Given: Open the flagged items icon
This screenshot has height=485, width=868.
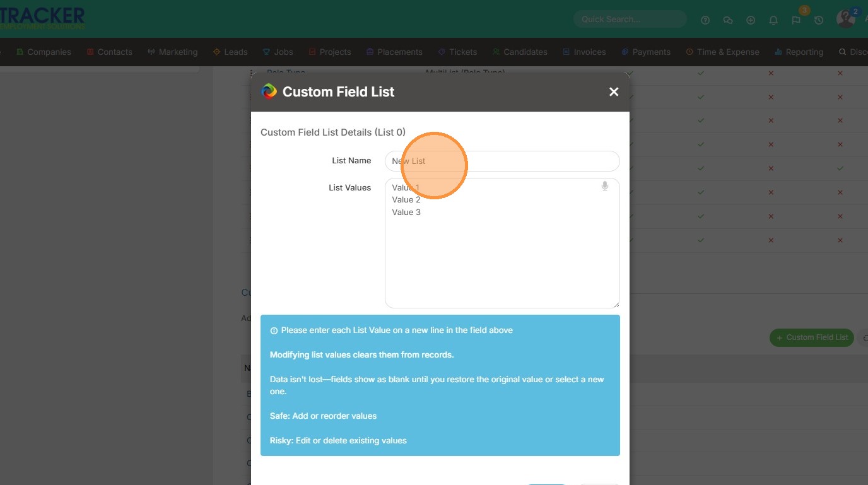Looking at the screenshot, I should (x=796, y=20).
